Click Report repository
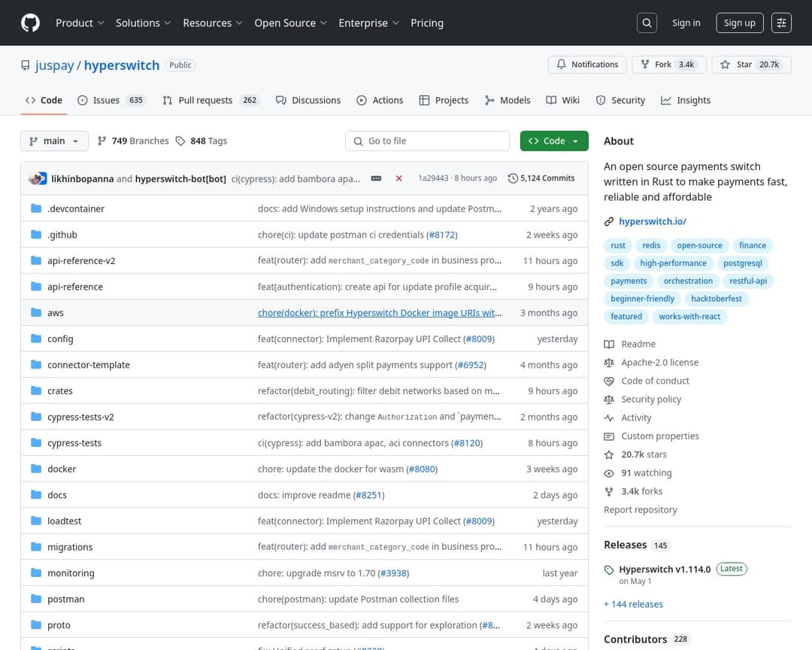 pos(640,509)
